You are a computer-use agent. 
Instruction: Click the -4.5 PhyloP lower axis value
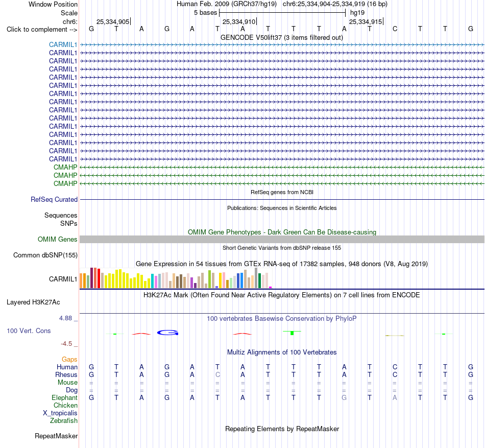[x=66, y=344]
